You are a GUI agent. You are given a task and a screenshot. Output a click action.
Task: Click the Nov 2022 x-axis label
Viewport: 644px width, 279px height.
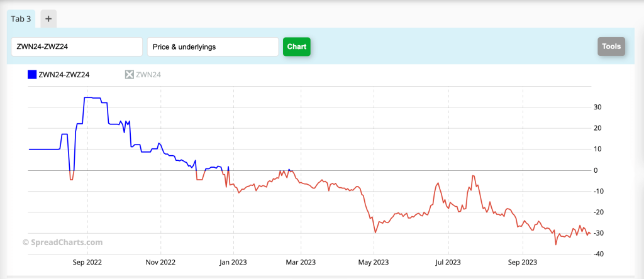click(x=161, y=261)
